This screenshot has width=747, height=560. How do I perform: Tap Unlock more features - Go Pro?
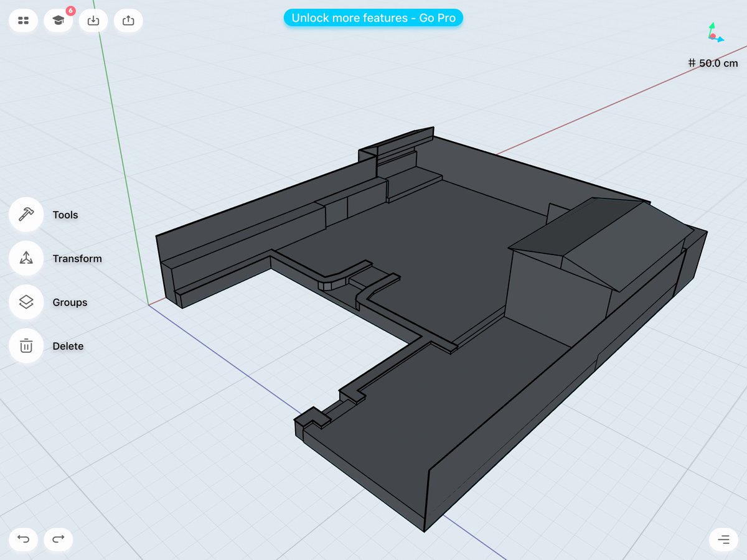click(374, 18)
